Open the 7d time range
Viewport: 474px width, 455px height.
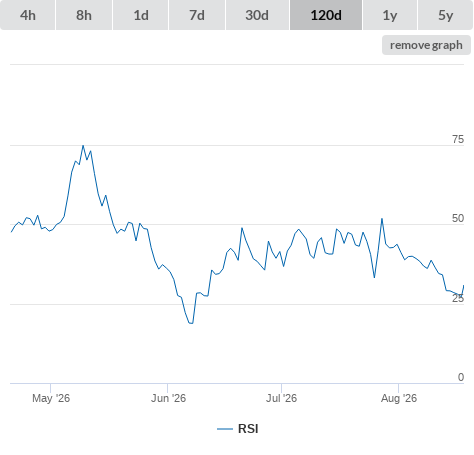point(197,15)
